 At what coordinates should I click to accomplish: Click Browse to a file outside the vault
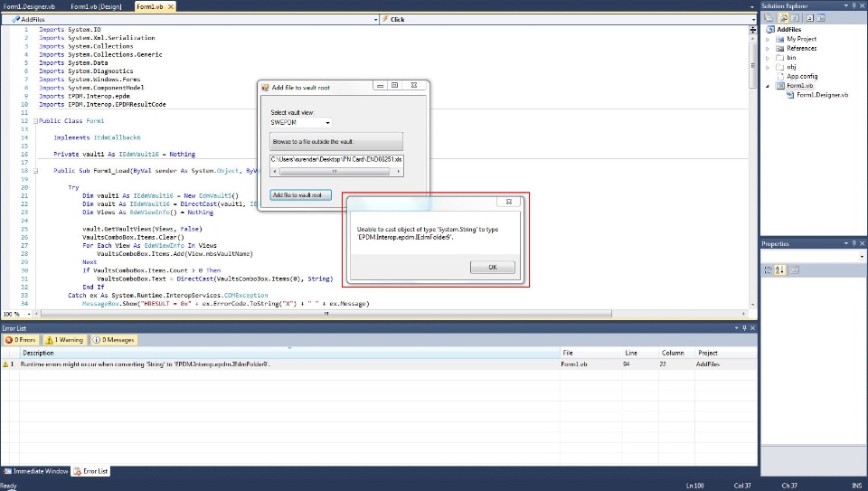[336, 141]
